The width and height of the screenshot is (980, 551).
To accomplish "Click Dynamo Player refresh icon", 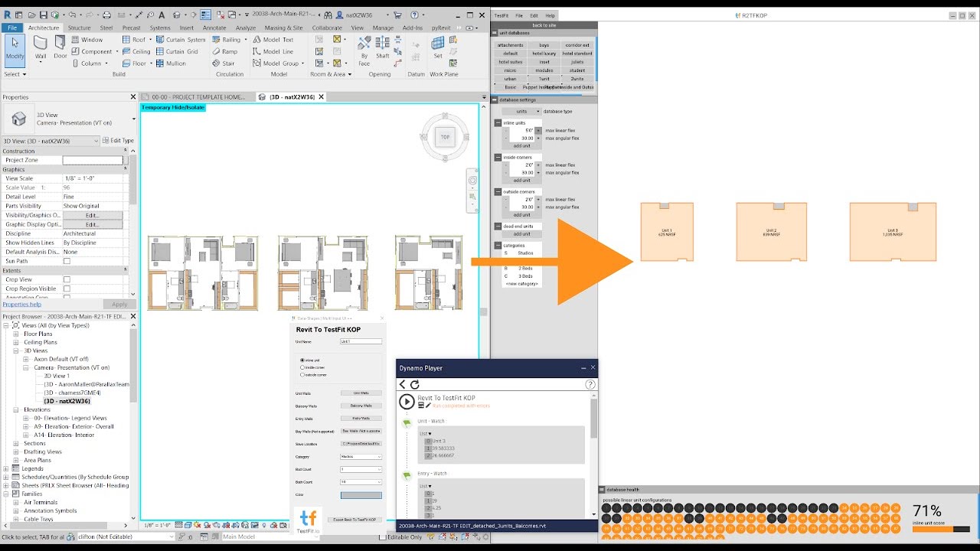I will [x=415, y=385].
